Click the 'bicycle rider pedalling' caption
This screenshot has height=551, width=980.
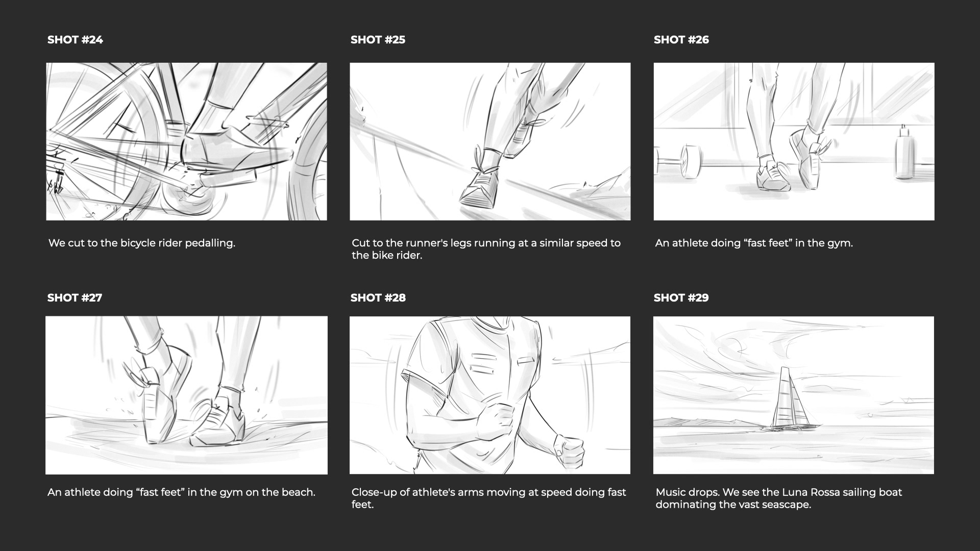pos(142,243)
